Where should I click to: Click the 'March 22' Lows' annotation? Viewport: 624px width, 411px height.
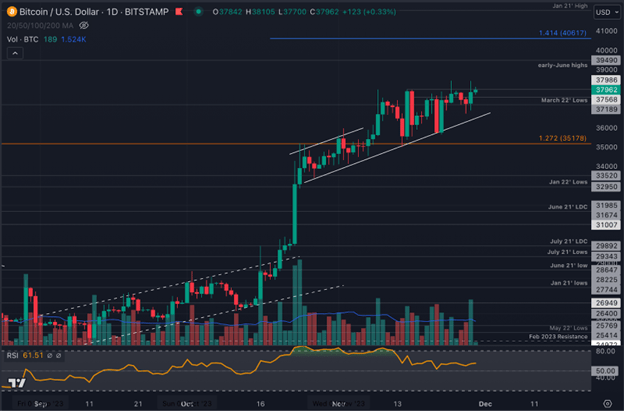[564, 100]
